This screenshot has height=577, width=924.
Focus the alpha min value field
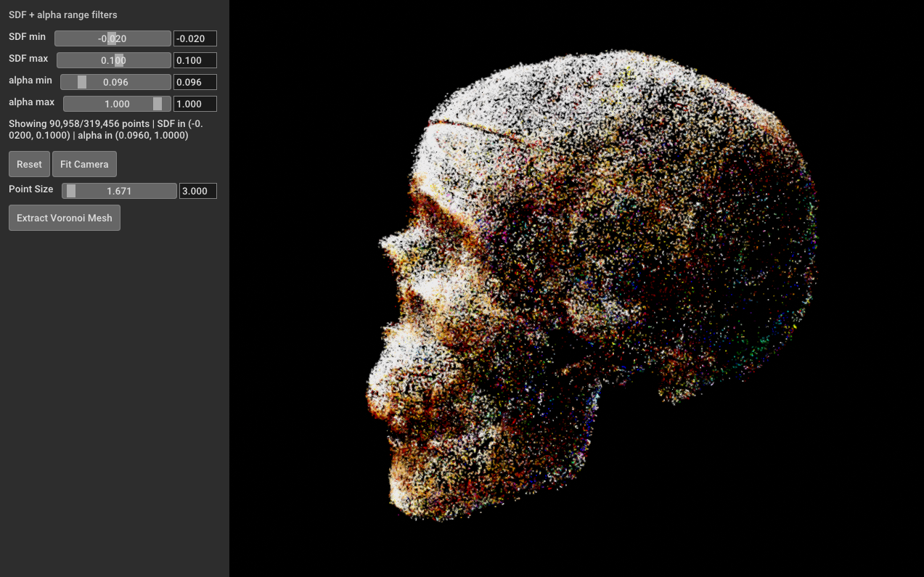click(x=195, y=82)
